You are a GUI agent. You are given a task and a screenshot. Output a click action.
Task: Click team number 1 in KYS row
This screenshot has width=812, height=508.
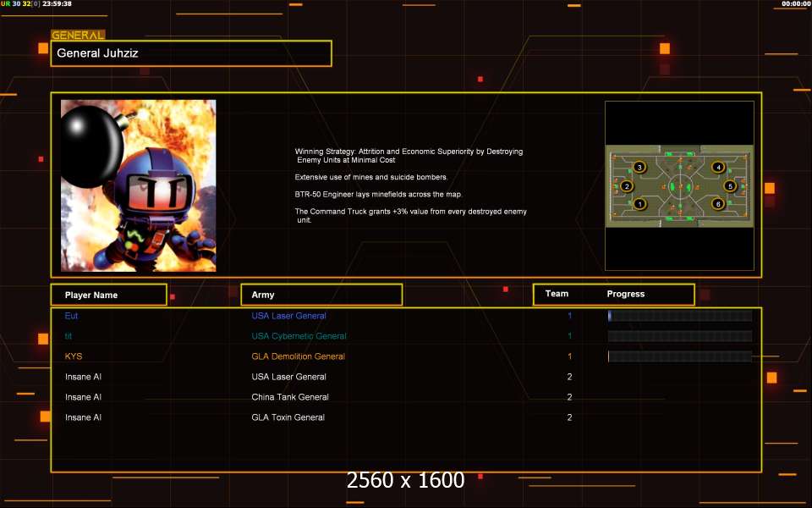(x=569, y=356)
